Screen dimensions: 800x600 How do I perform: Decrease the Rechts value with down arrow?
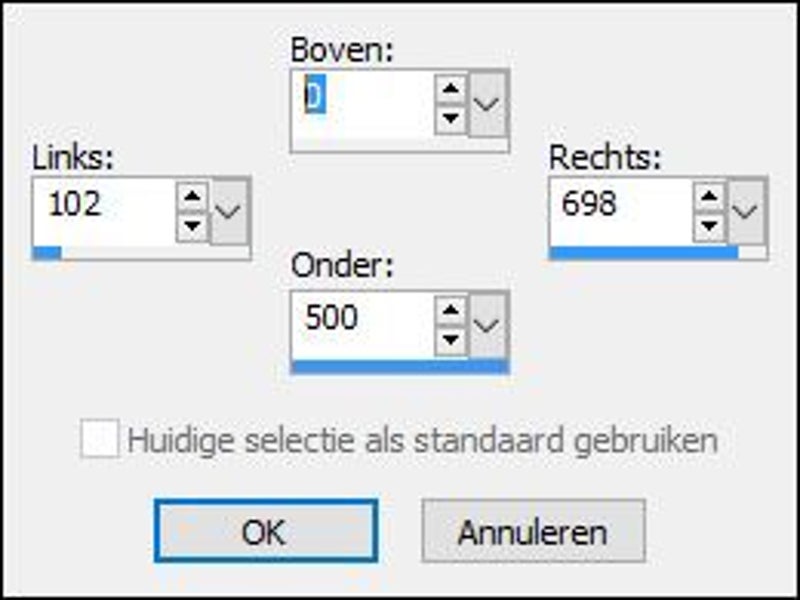709,225
